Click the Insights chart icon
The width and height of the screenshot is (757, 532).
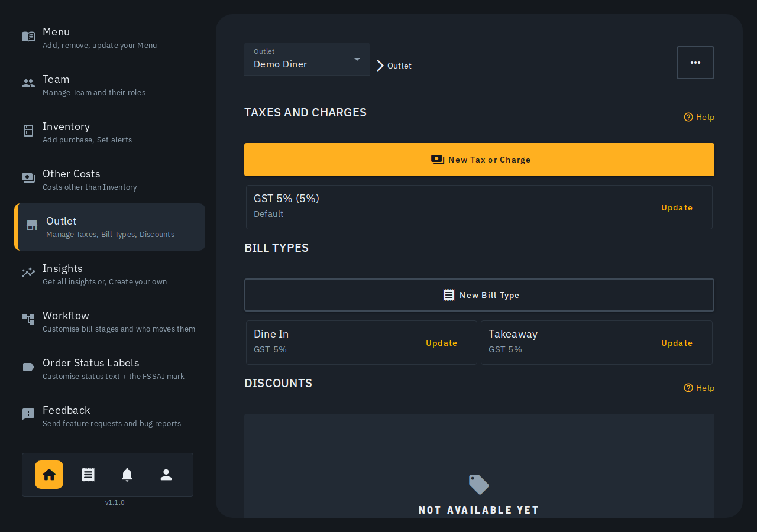28,273
